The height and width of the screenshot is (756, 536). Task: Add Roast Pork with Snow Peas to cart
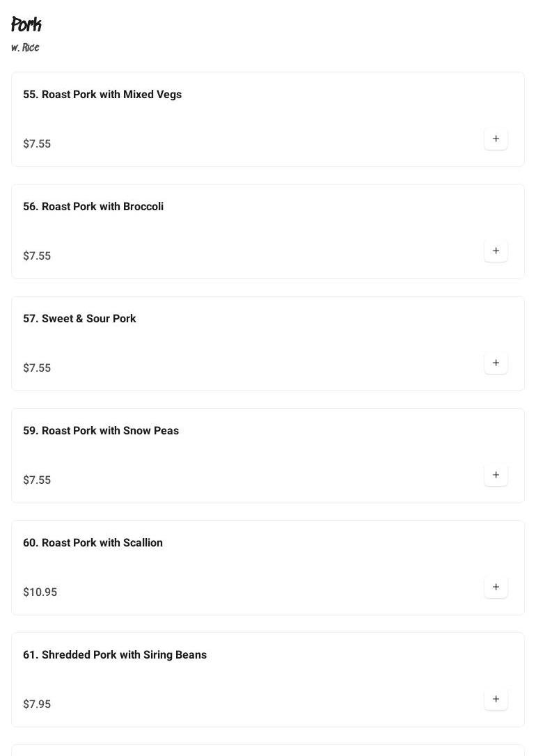point(496,475)
